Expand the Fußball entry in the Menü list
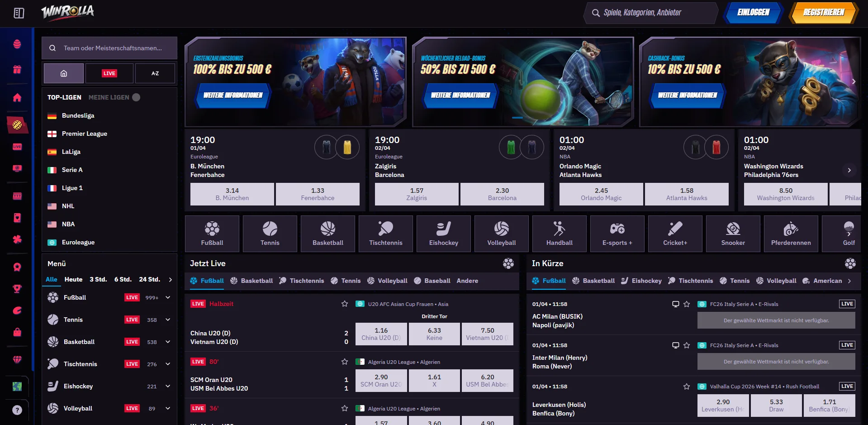The image size is (868, 425). pos(168,297)
